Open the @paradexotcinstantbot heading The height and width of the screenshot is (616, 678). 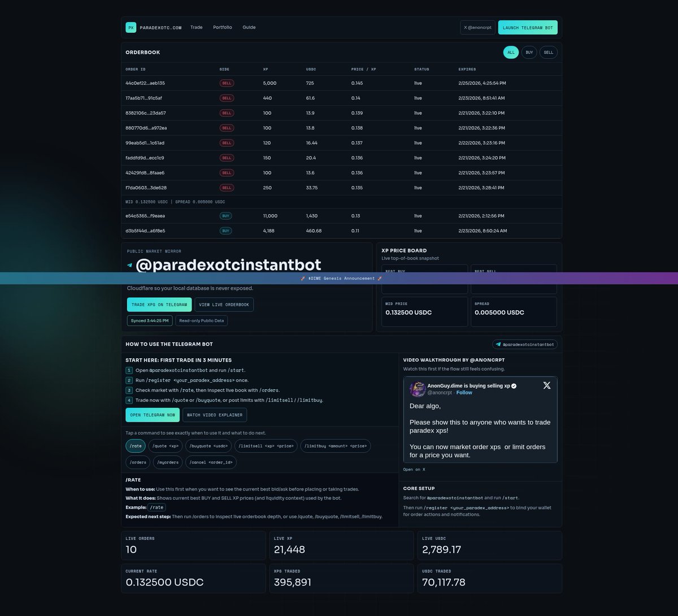(228, 264)
